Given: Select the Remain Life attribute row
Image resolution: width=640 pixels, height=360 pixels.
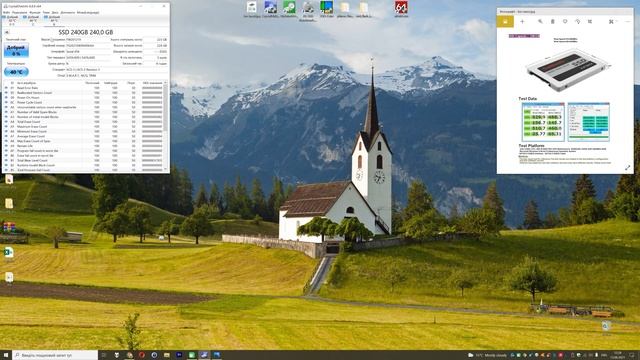Looking at the screenshot, I should click(84, 146).
